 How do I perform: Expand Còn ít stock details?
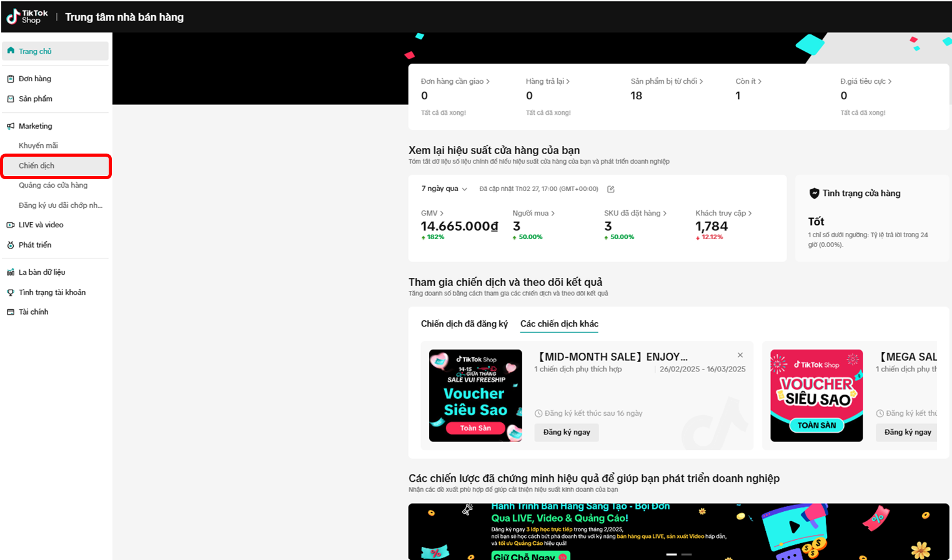coord(748,81)
